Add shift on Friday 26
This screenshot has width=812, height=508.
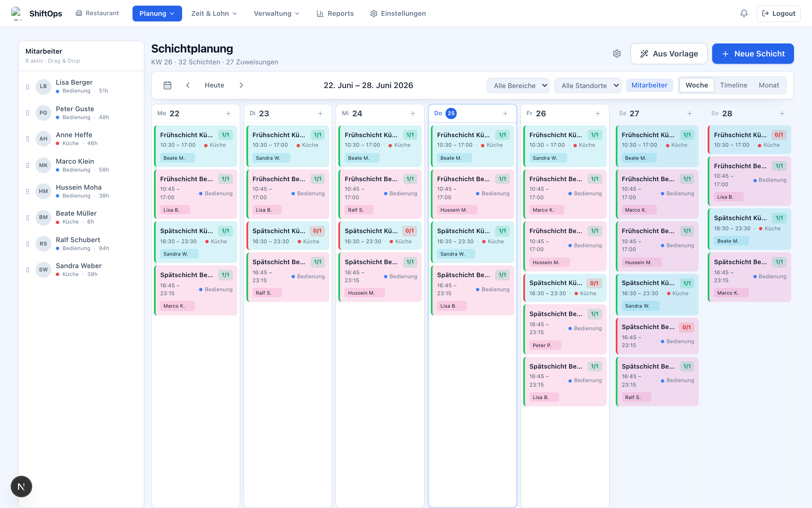[x=598, y=113]
